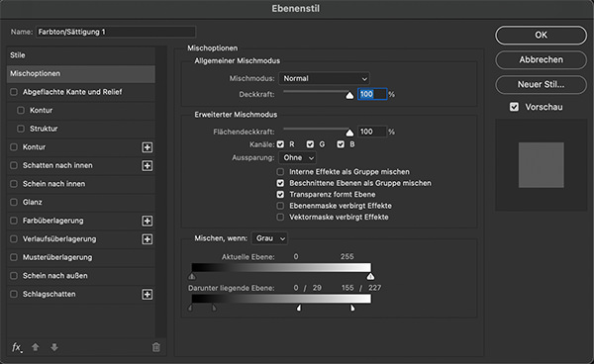594x364 pixels.
Task: Toggle the R channel checkbox
Action: (x=280, y=144)
